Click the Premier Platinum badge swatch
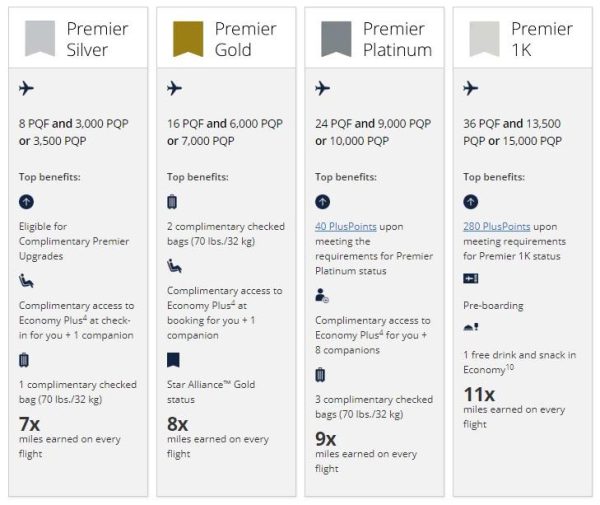 point(334,37)
